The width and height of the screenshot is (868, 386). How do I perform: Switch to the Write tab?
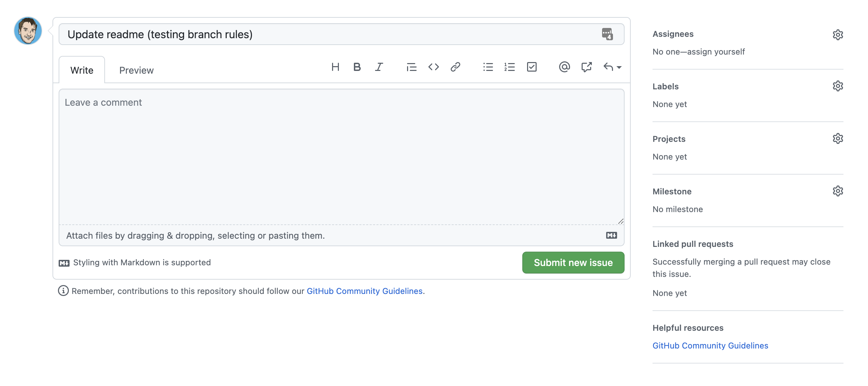(x=82, y=70)
